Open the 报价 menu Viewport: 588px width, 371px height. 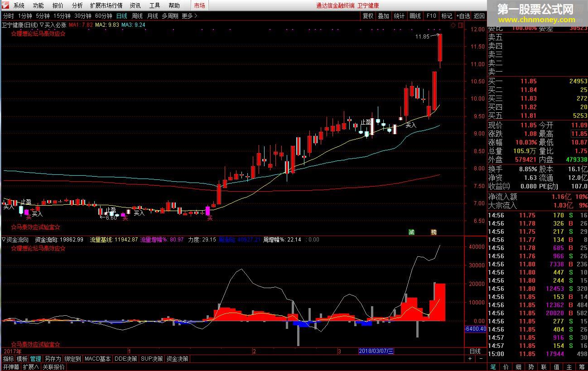[x=58, y=5]
